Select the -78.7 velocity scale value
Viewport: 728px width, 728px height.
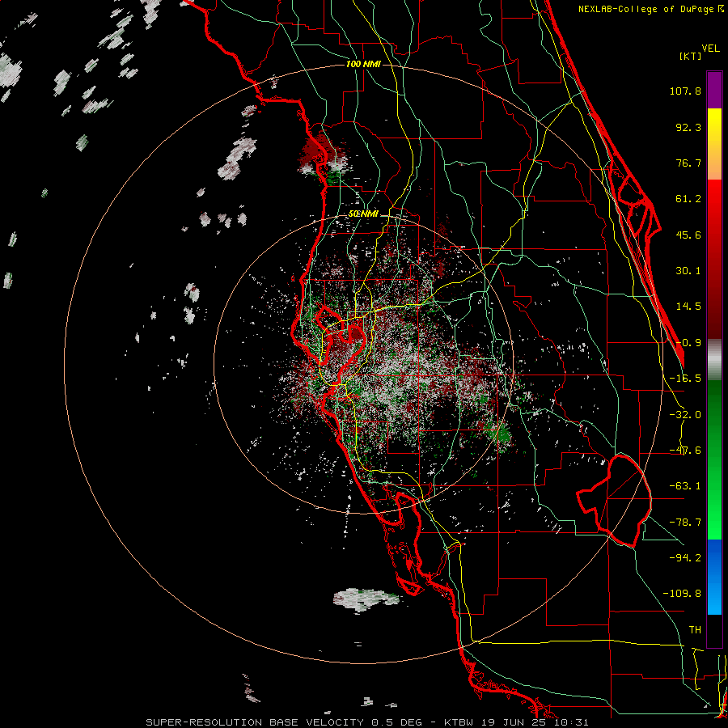(x=685, y=523)
